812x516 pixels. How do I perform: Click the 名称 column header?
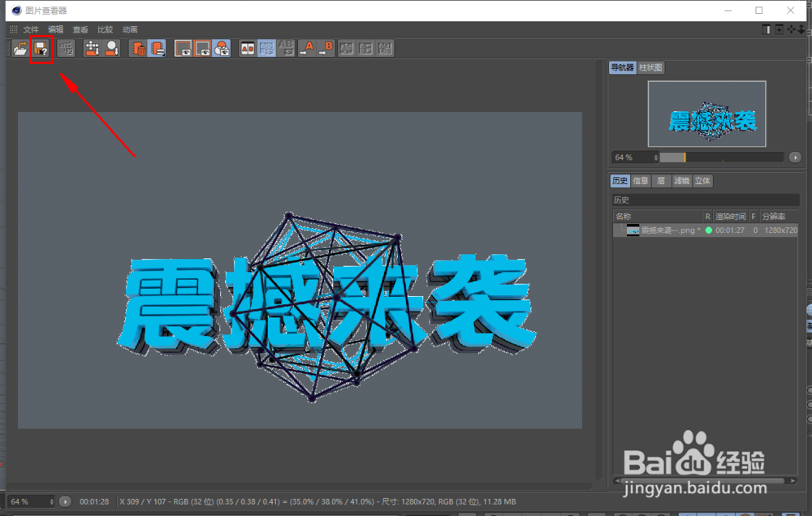click(625, 216)
